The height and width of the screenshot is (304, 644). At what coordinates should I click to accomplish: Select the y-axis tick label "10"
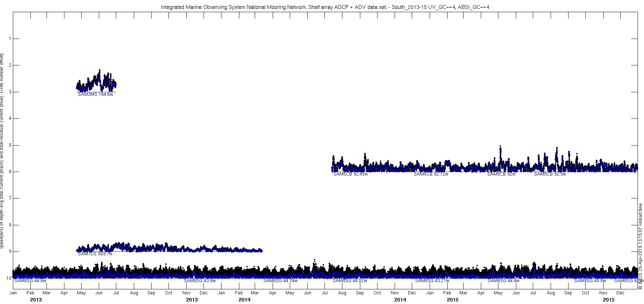[9, 278]
